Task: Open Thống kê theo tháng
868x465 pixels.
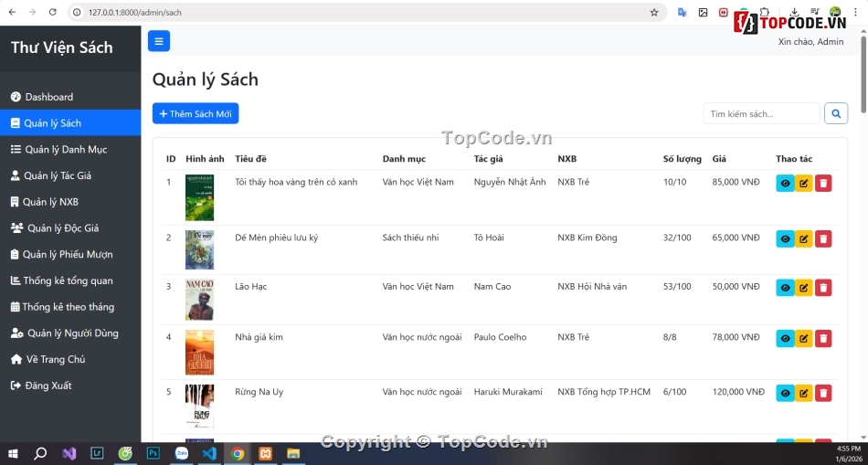Action: (x=70, y=307)
